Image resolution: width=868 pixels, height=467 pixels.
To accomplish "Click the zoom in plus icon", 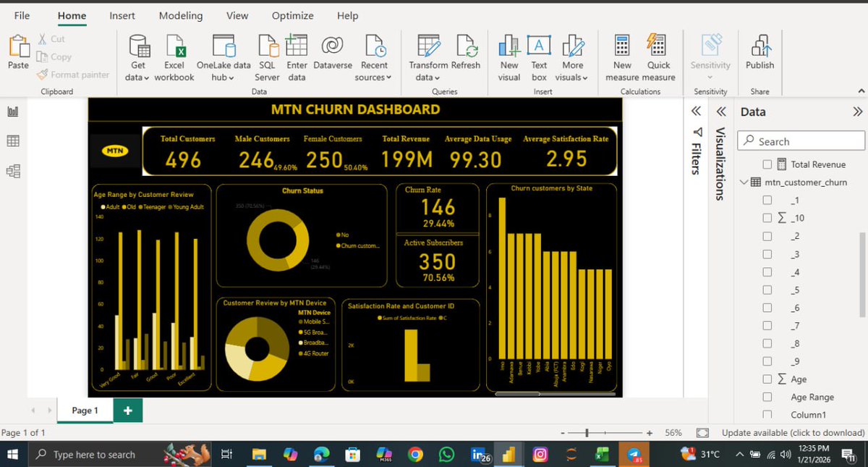I will [x=650, y=432].
